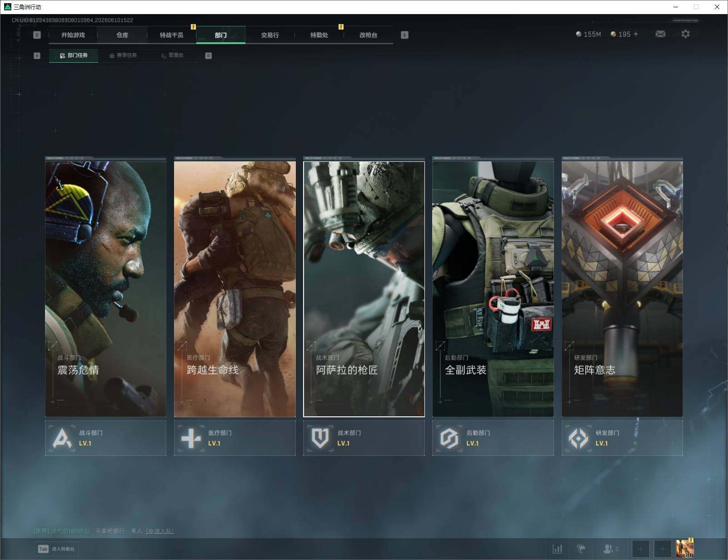Click the plus icon next to 195
728x560 pixels.
[636, 34]
